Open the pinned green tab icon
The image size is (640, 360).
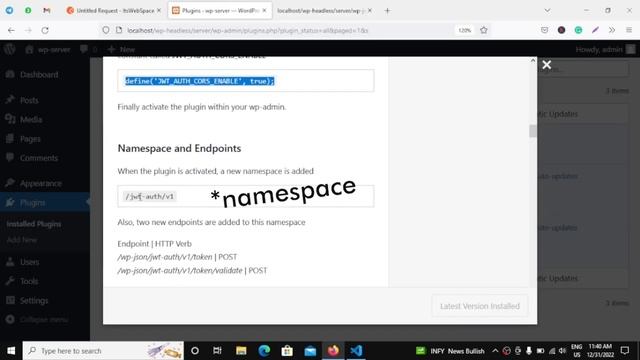[28, 11]
